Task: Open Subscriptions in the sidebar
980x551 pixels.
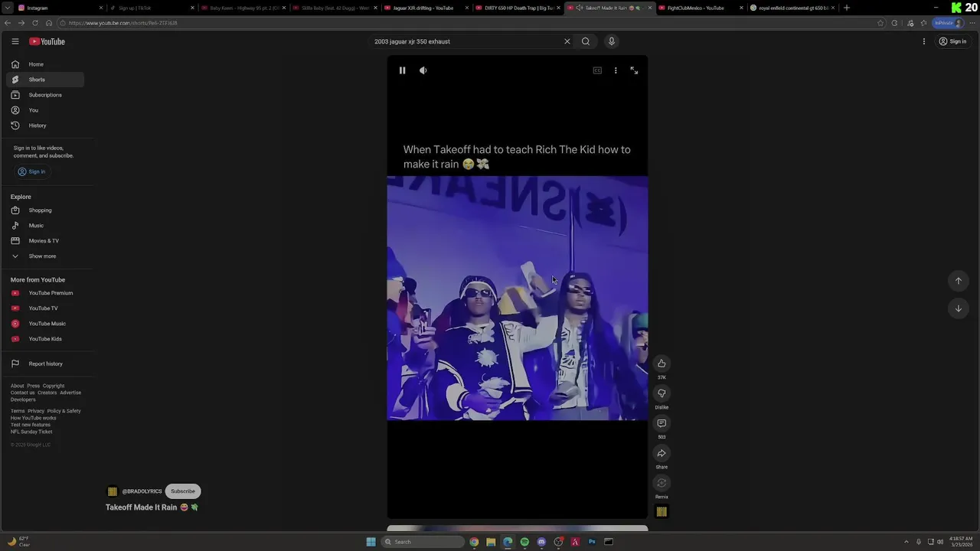Action: click(45, 95)
